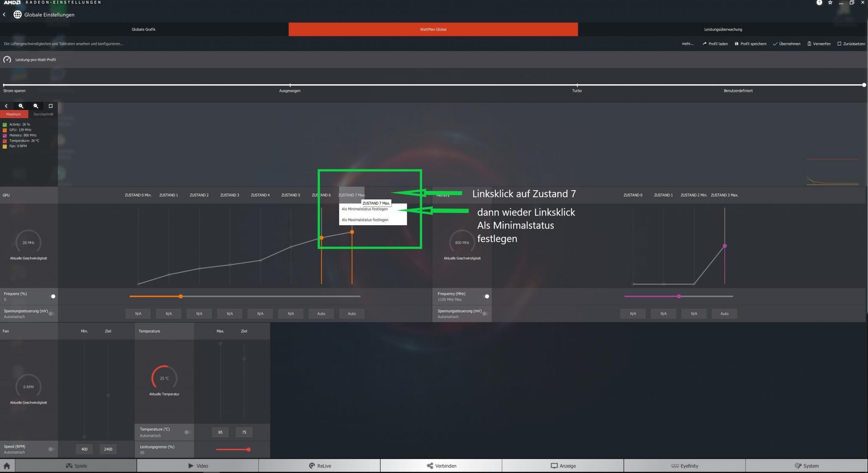
Task: Toggle the Temperature (°C) automatic switch
Action: point(187,432)
